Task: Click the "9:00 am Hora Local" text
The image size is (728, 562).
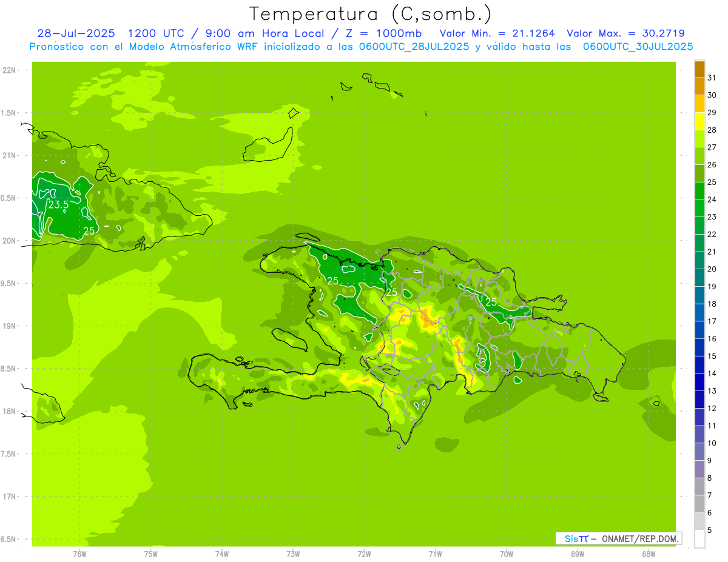Action: (x=266, y=33)
